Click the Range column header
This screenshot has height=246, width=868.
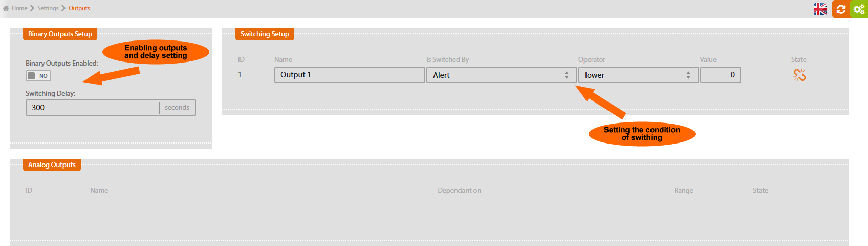[683, 191]
